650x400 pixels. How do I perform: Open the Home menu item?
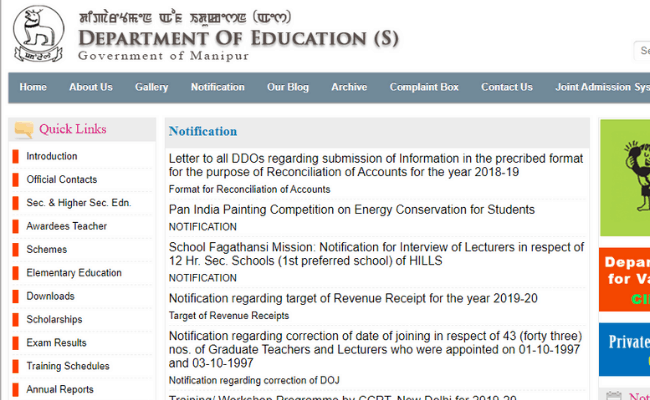33,87
